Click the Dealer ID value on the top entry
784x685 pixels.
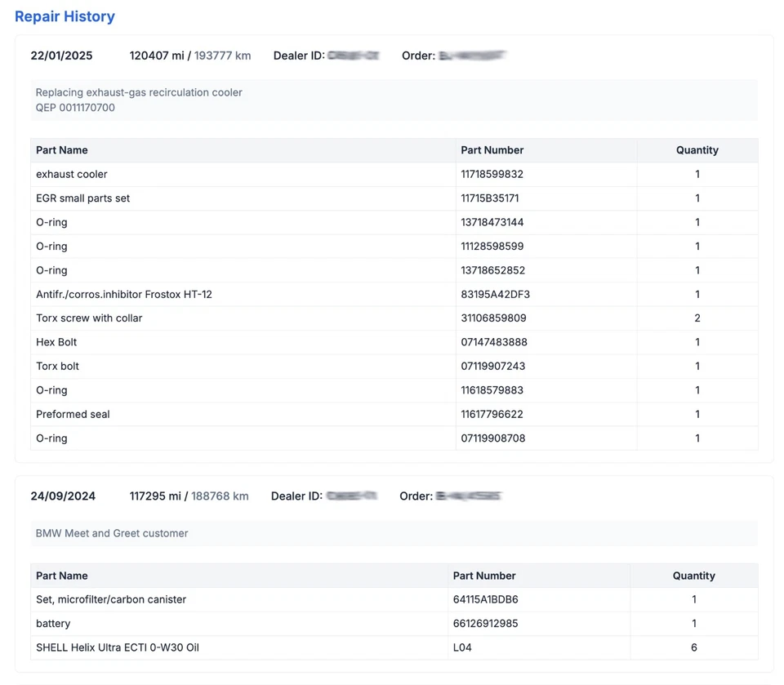(353, 56)
